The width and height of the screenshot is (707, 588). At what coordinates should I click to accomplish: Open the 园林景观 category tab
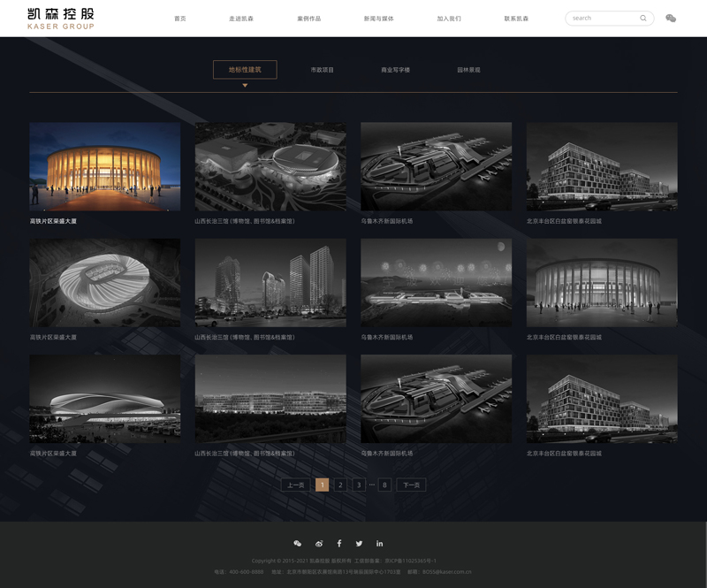[x=468, y=70]
